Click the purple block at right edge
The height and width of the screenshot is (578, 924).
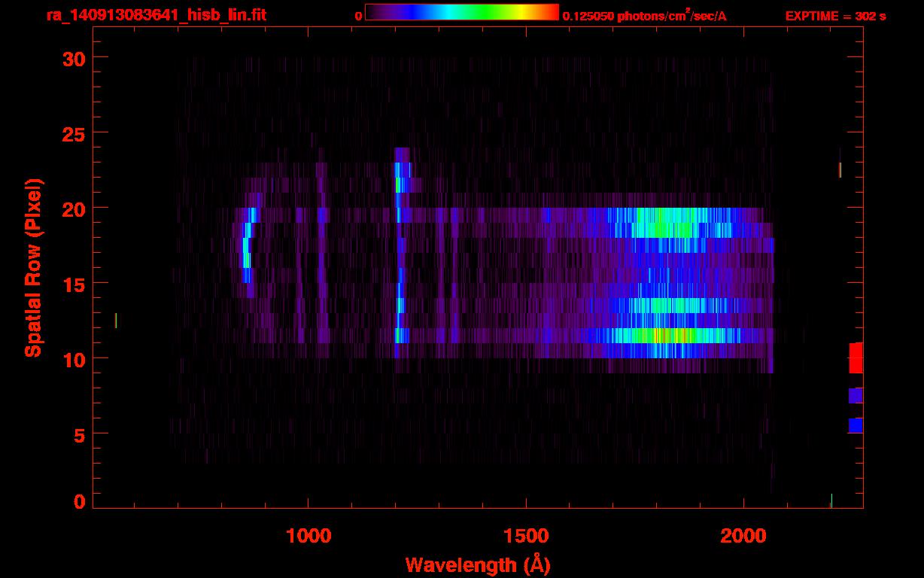pos(856,395)
